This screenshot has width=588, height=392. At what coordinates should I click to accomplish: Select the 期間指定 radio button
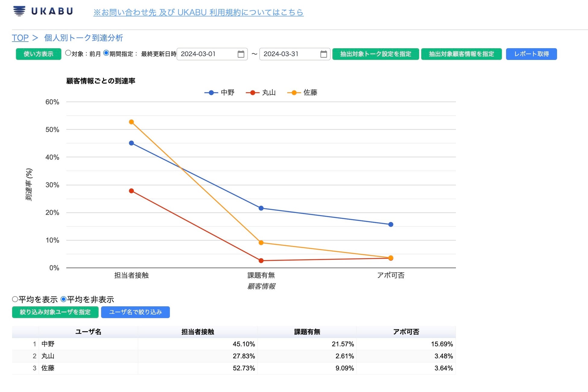[106, 53]
